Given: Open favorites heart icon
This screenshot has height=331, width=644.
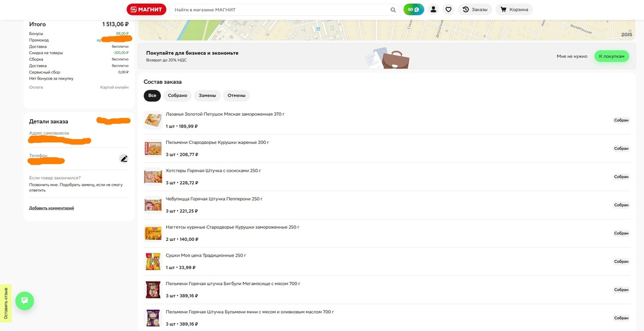Looking at the screenshot, I should click(448, 9).
